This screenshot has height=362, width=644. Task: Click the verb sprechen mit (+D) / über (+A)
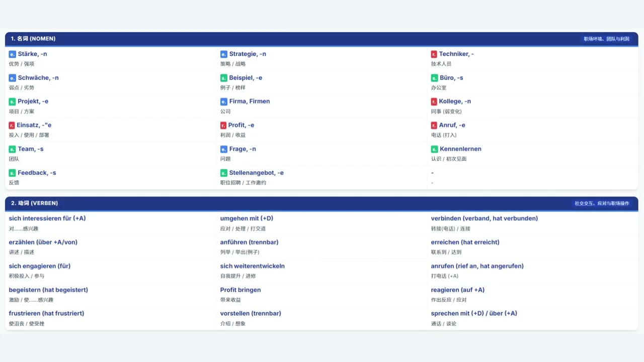pyautogui.click(x=474, y=314)
